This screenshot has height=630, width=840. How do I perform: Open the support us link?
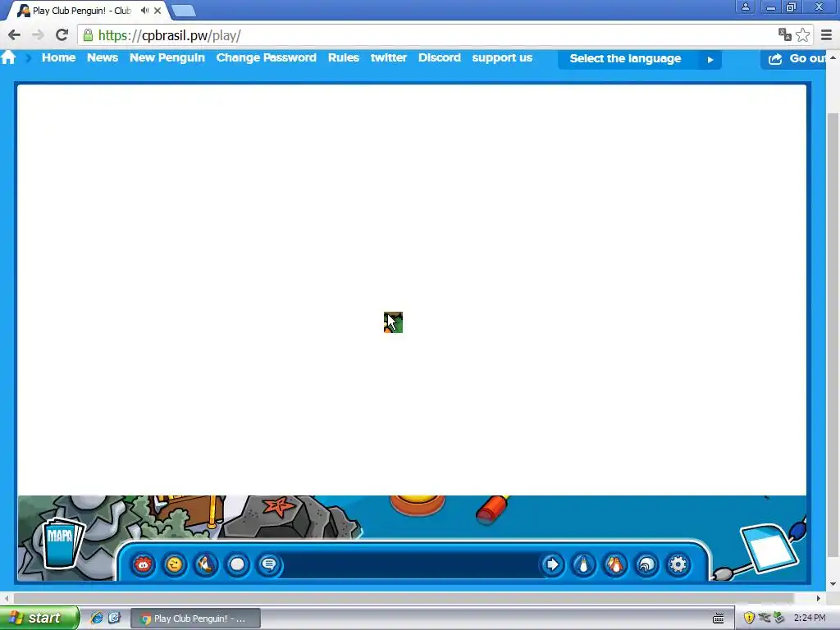pos(502,57)
